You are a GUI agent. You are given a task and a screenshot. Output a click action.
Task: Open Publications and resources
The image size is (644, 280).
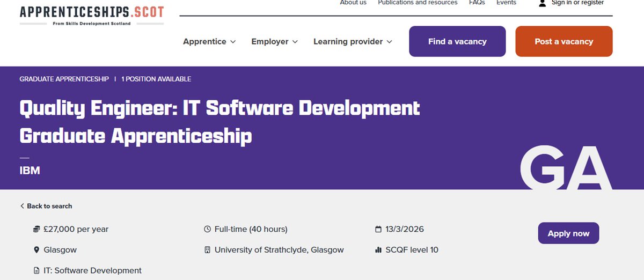click(x=418, y=3)
